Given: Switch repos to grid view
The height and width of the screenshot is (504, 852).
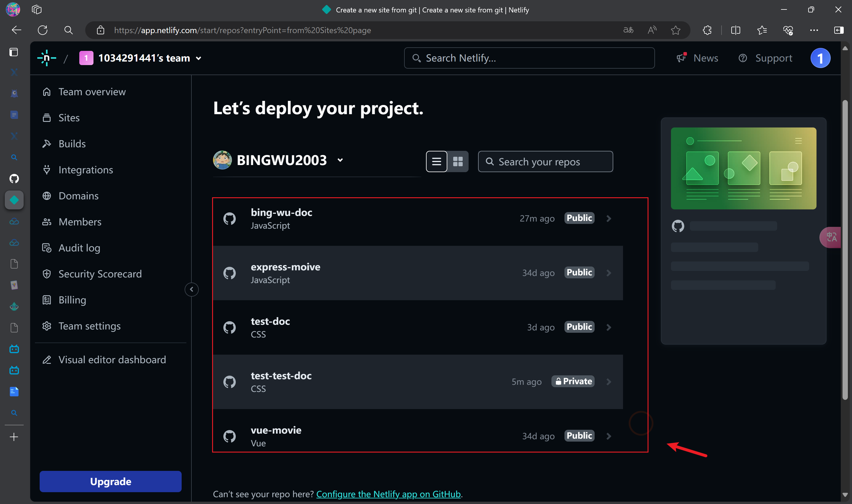Looking at the screenshot, I should (x=457, y=161).
